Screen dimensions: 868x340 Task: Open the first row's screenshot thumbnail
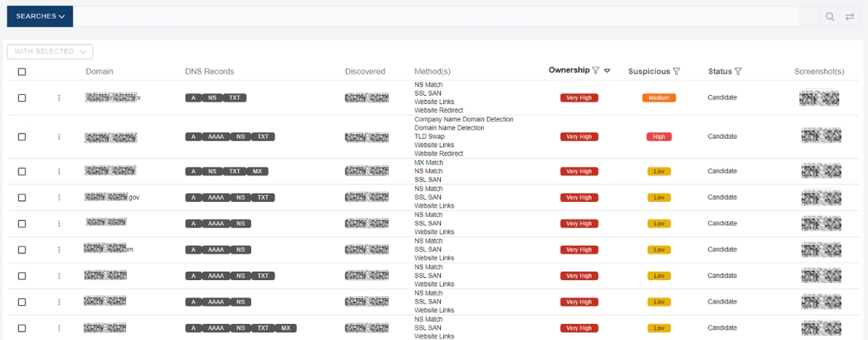point(819,98)
